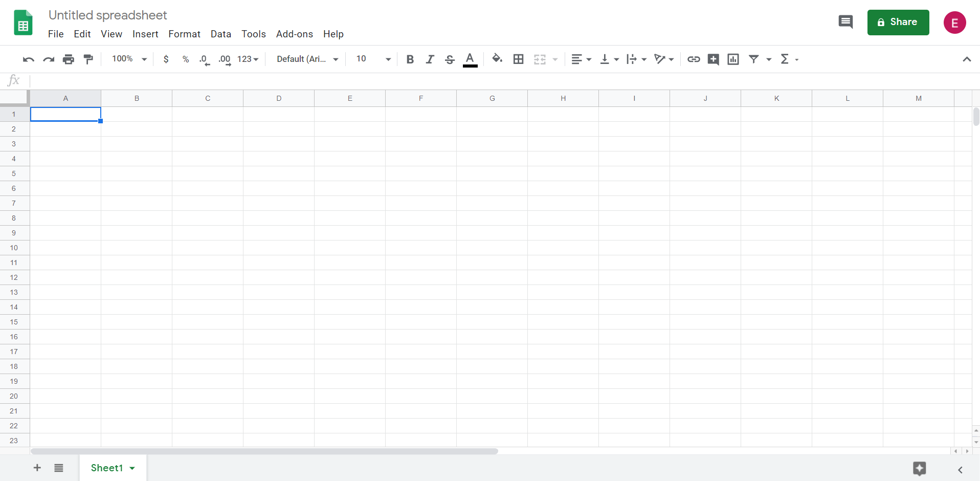Screen dimensions: 980x481
Task: Show side panel with bottom chevron
Action: pyautogui.click(x=960, y=470)
